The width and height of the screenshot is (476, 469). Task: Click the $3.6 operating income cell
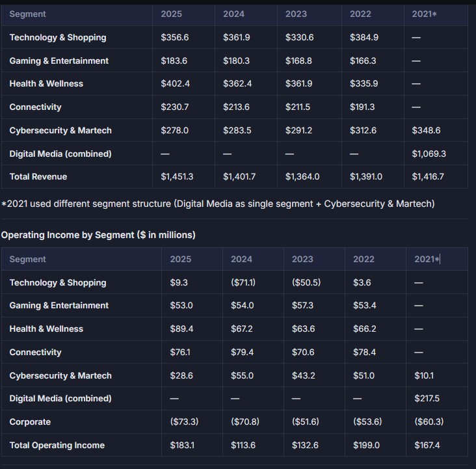tap(362, 282)
